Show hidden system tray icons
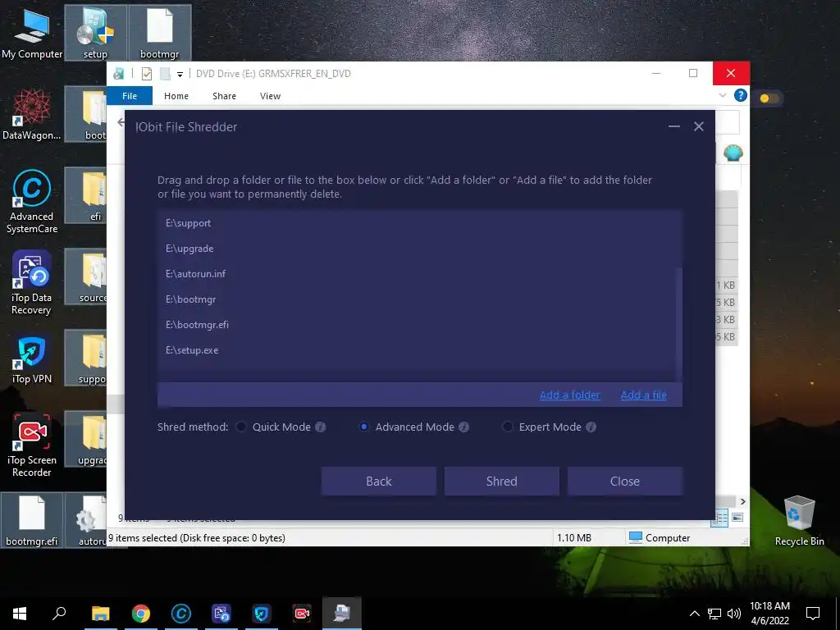840x630 pixels. [x=694, y=614]
